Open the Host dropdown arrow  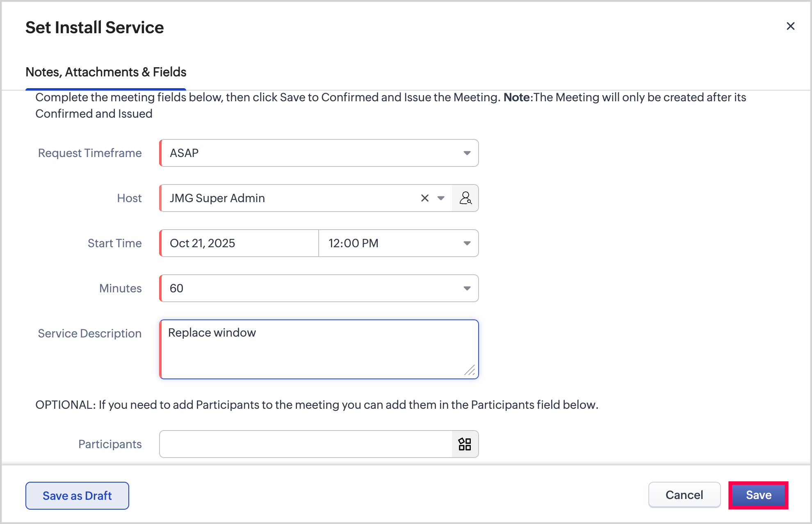pos(441,198)
